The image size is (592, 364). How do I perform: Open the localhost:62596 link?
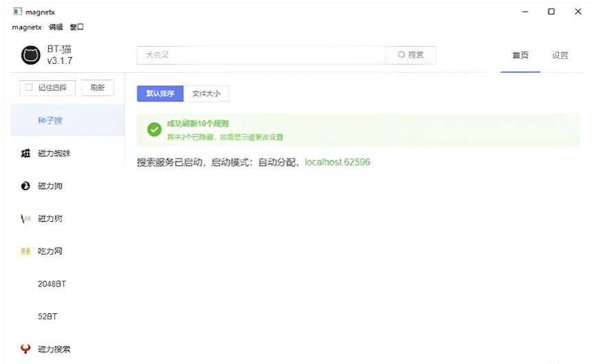pos(337,162)
